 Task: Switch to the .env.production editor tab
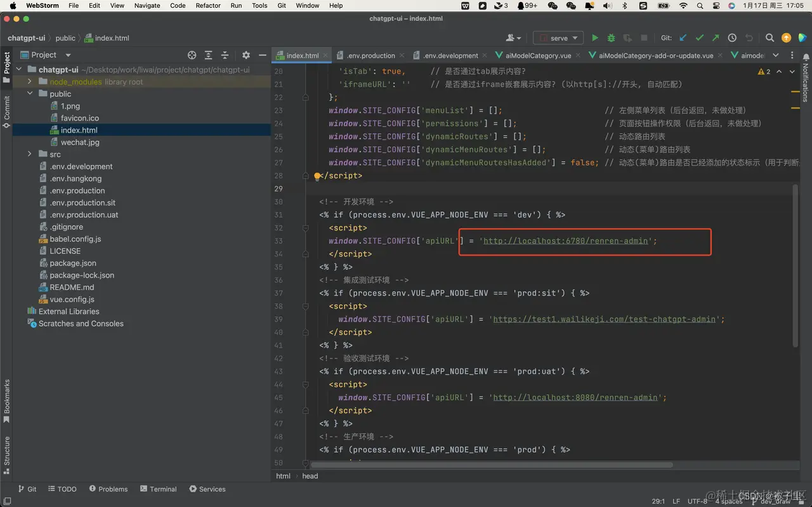pos(370,55)
